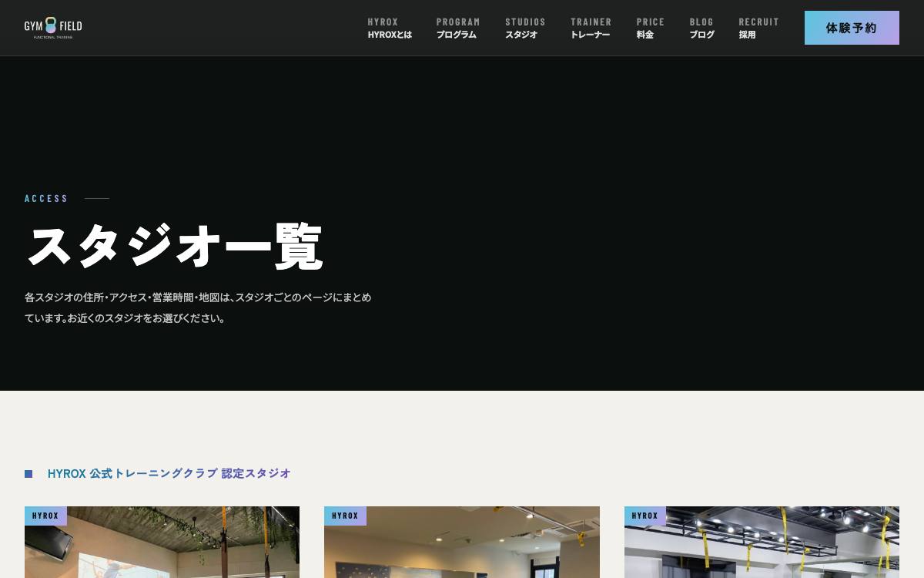Click the GYM FIELD logo
Image resolution: width=924 pixels, height=578 pixels.
(x=53, y=28)
